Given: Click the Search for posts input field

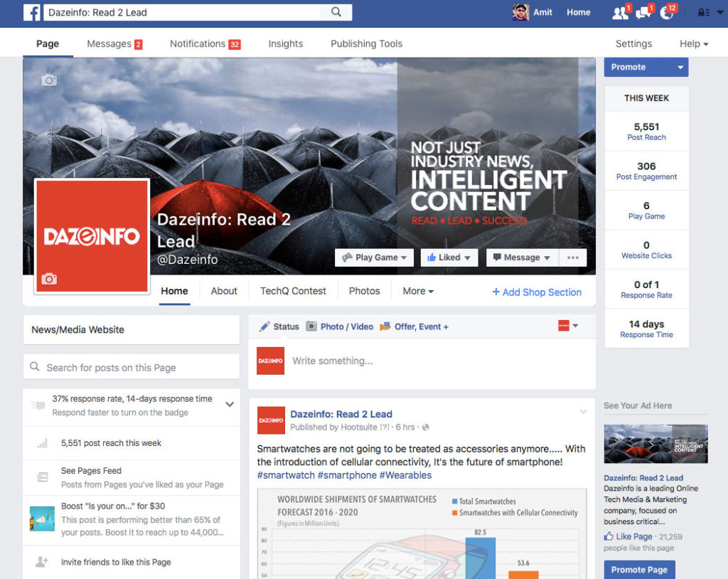Looking at the screenshot, I should (x=132, y=366).
